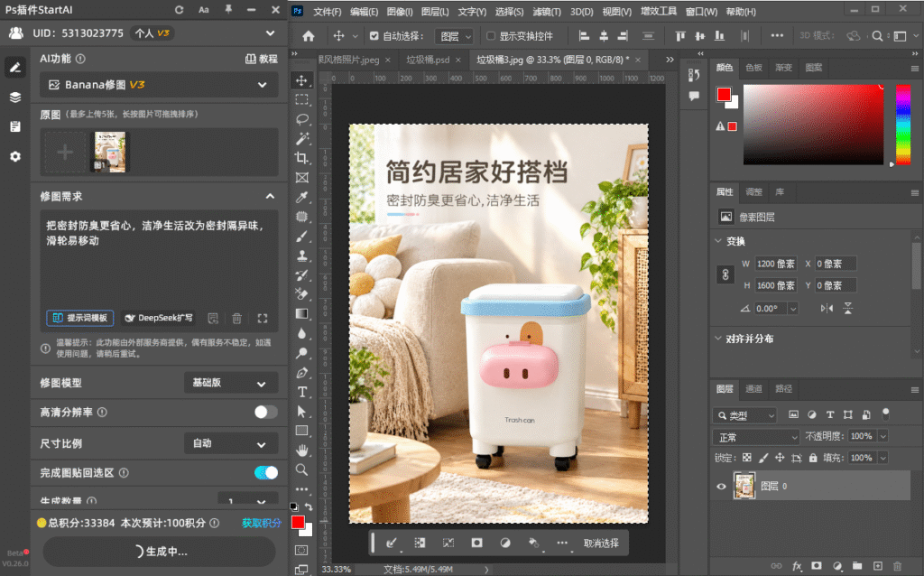Select the Frame tool

pos(301,178)
